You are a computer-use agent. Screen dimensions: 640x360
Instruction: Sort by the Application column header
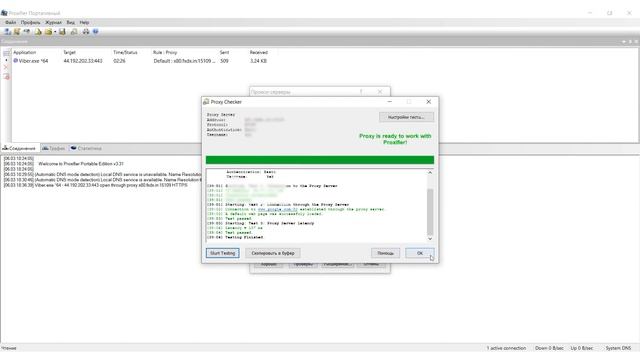(x=24, y=52)
